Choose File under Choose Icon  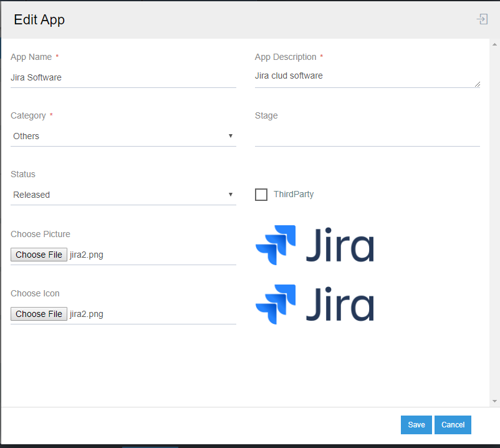[x=39, y=314]
